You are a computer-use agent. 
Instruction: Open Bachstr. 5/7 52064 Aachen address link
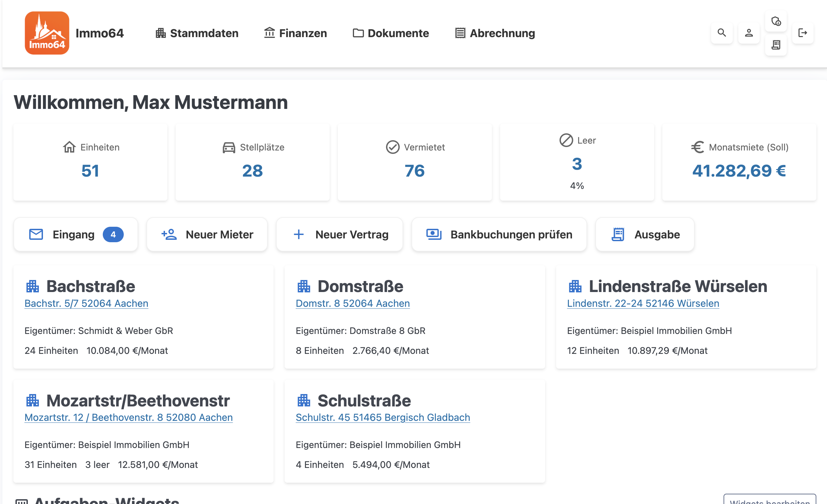point(86,303)
